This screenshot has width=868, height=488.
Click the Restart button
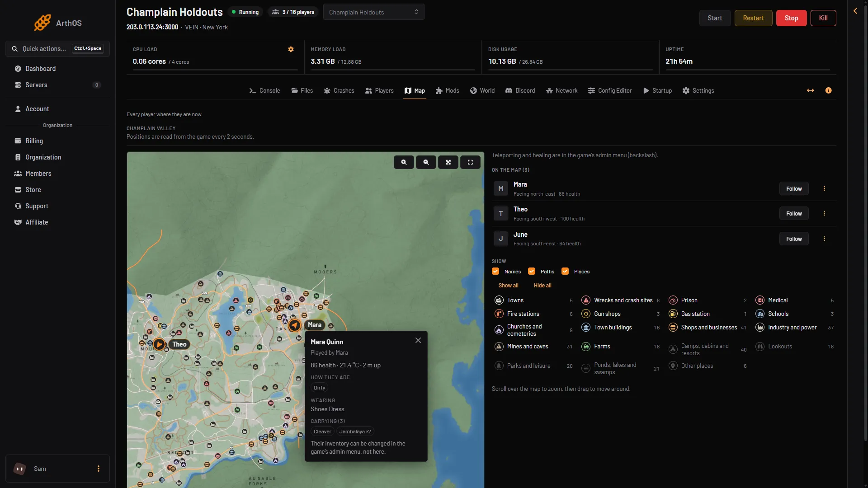coord(753,18)
